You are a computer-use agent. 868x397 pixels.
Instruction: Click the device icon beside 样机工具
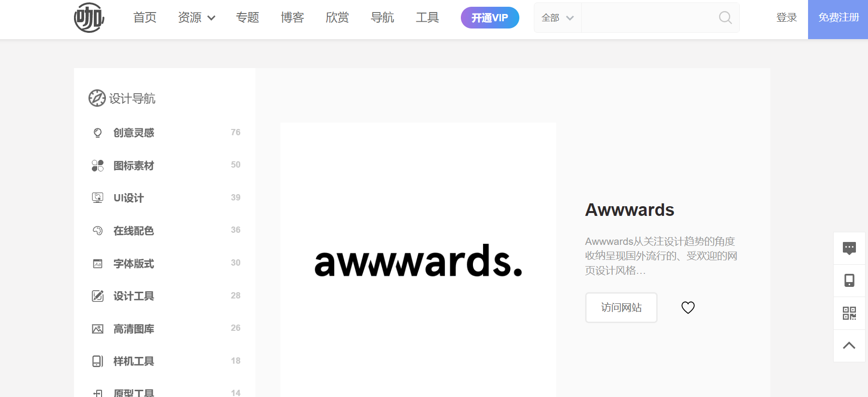coord(98,361)
